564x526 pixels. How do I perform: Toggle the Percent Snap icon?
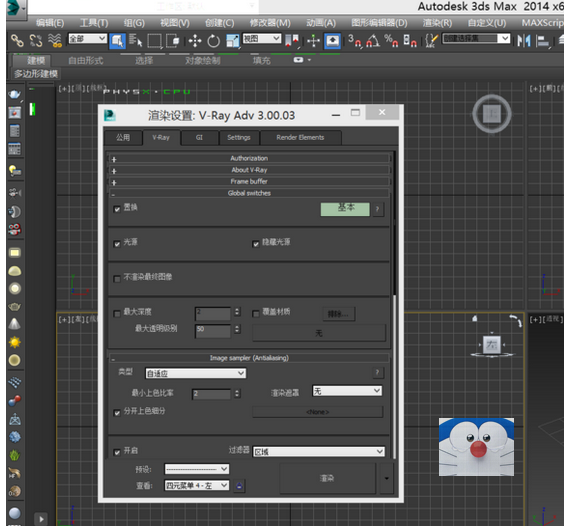click(x=391, y=41)
